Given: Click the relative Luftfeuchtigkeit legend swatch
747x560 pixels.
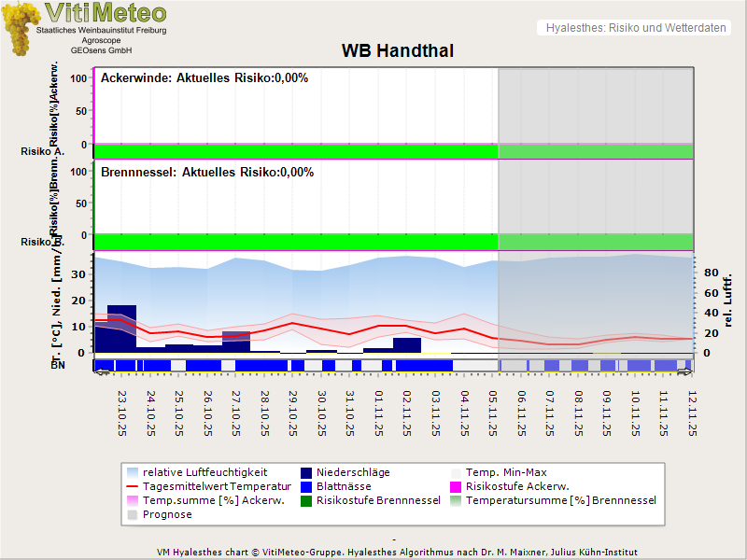Looking at the screenshot, I should pyautogui.click(x=133, y=472).
